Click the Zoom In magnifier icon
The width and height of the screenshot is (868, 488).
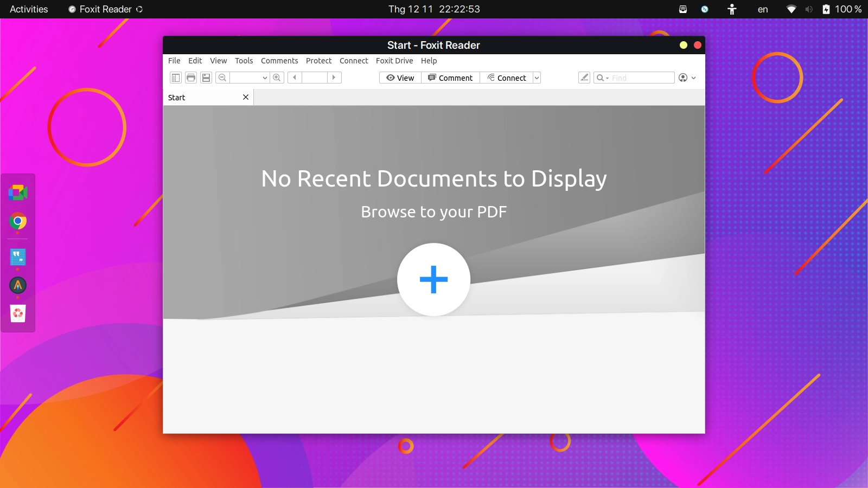click(277, 78)
